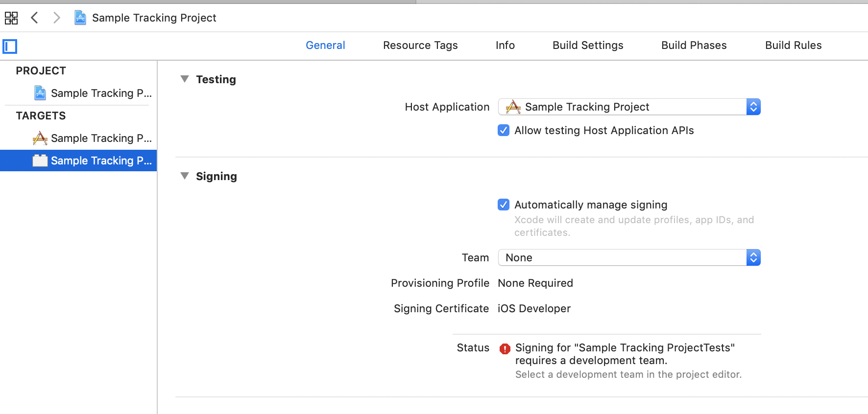Open the Build Rules tab
Image resolution: width=868 pixels, height=414 pixels.
[x=793, y=46]
